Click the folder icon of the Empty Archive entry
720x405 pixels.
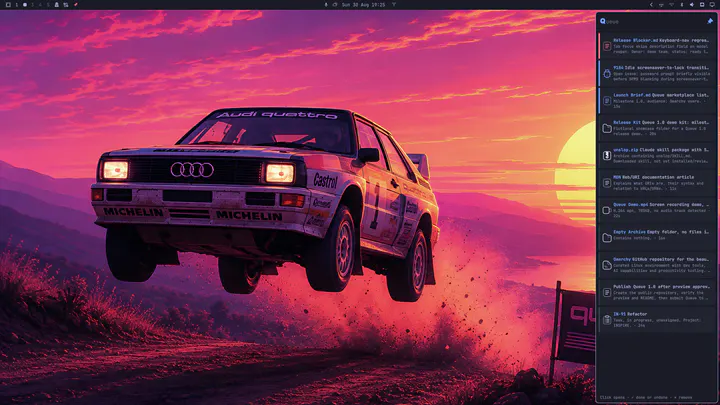607,237
